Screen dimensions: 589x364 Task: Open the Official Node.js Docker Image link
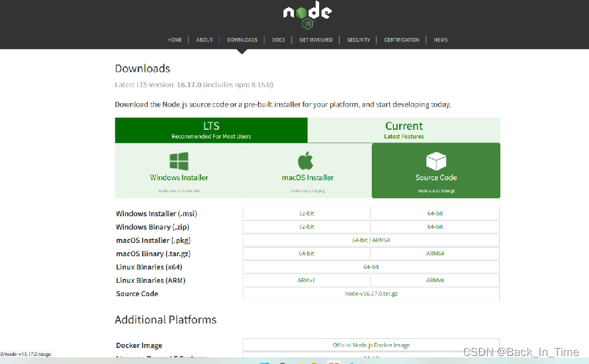(x=371, y=345)
